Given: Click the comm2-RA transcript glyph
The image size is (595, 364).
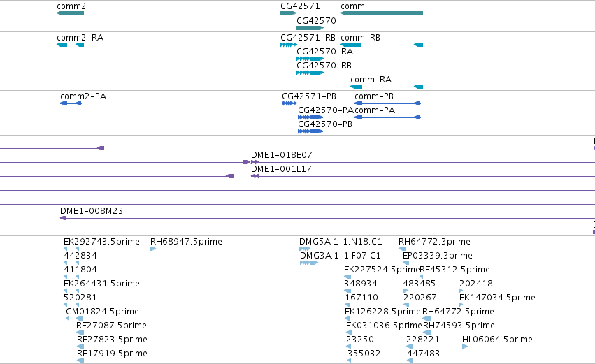Looking at the screenshot, I should [x=70, y=45].
